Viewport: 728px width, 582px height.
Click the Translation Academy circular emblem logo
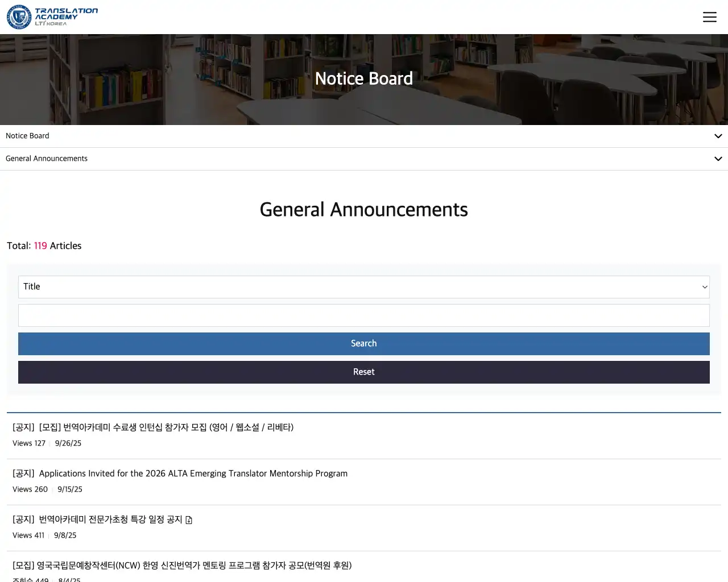[19, 17]
